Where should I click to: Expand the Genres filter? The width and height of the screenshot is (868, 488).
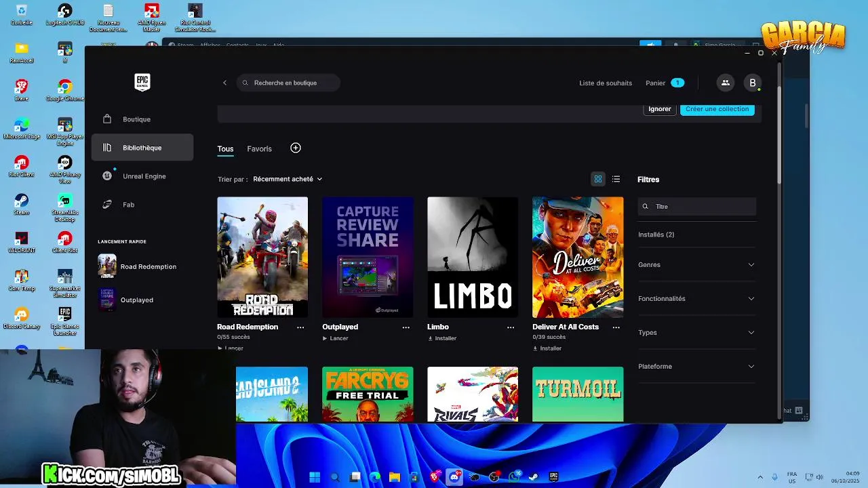tap(696, 264)
